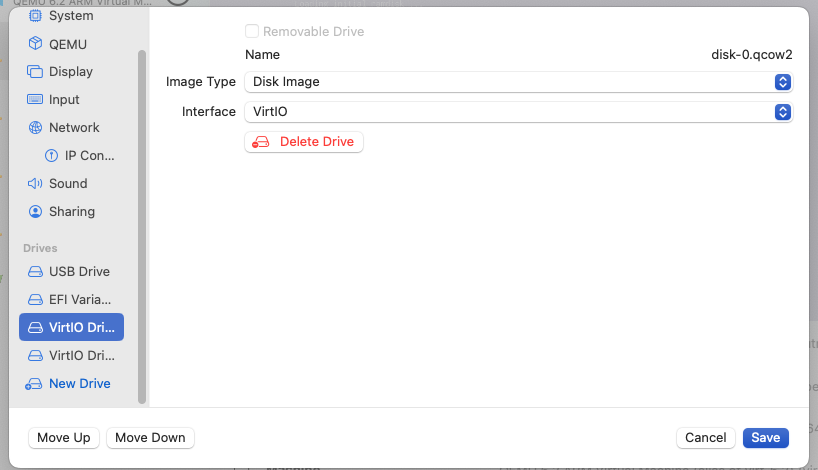Open the Input settings page
The width and height of the screenshot is (818, 470).
[x=64, y=100]
